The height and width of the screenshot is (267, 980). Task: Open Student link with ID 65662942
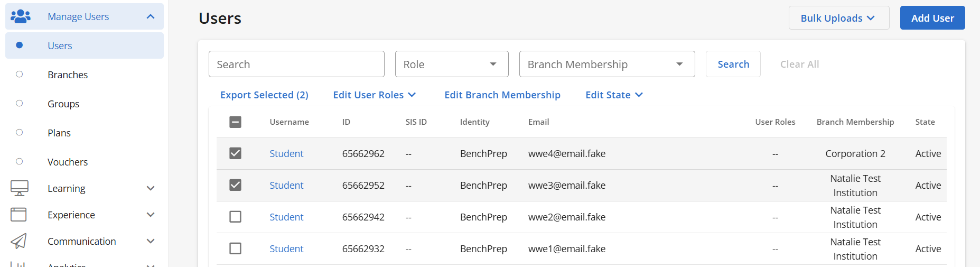click(286, 217)
